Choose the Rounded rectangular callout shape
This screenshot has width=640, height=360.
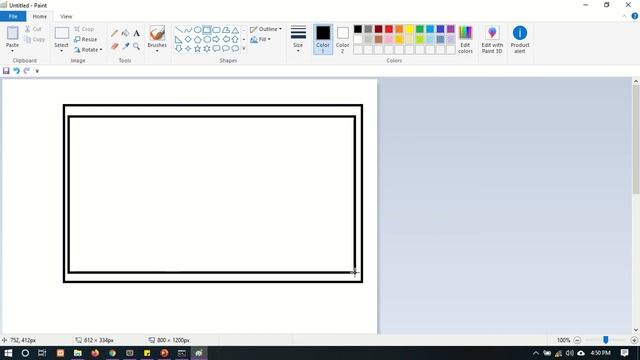pyautogui.click(x=216, y=49)
